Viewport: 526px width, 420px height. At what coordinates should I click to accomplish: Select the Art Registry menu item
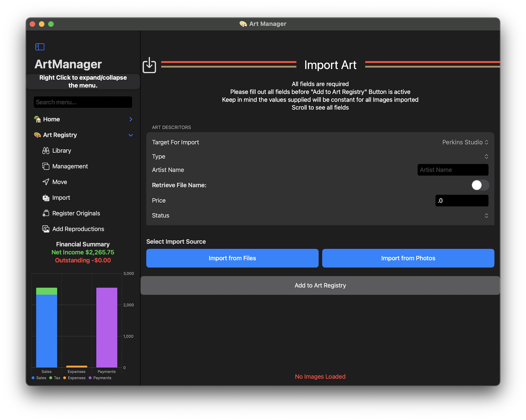(x=60, y=135)
